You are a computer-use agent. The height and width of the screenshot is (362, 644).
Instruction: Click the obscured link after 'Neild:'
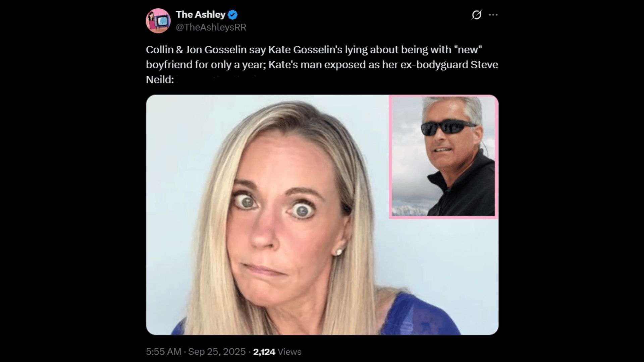point(218,79)
